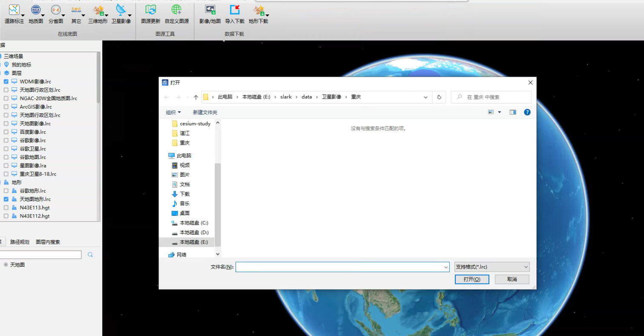Expand the 道路标注 dropdown arrow
This screenshot has width=644, height=336.
(23, 16)
